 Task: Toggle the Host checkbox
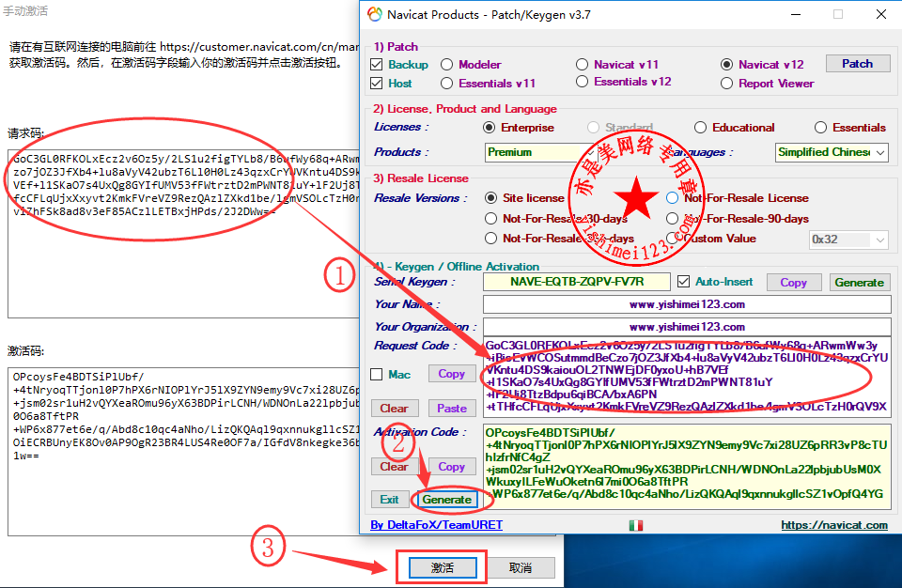tap(378, 84)
